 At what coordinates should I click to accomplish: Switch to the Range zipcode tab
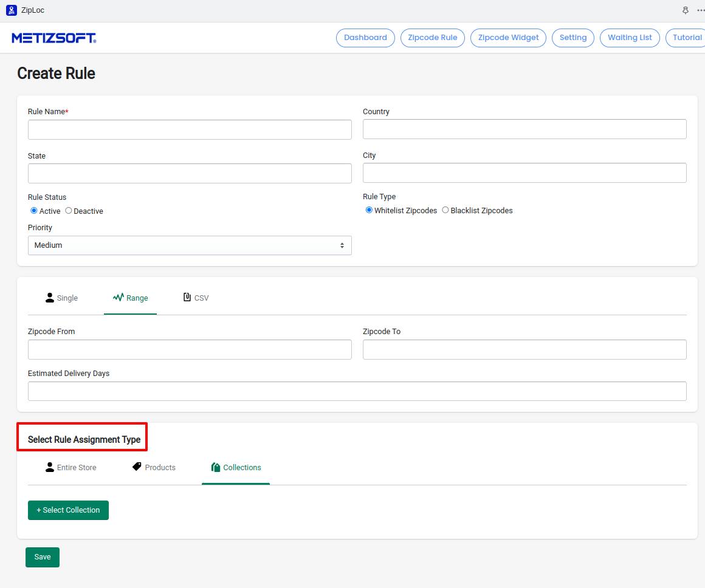coord(130,298)
